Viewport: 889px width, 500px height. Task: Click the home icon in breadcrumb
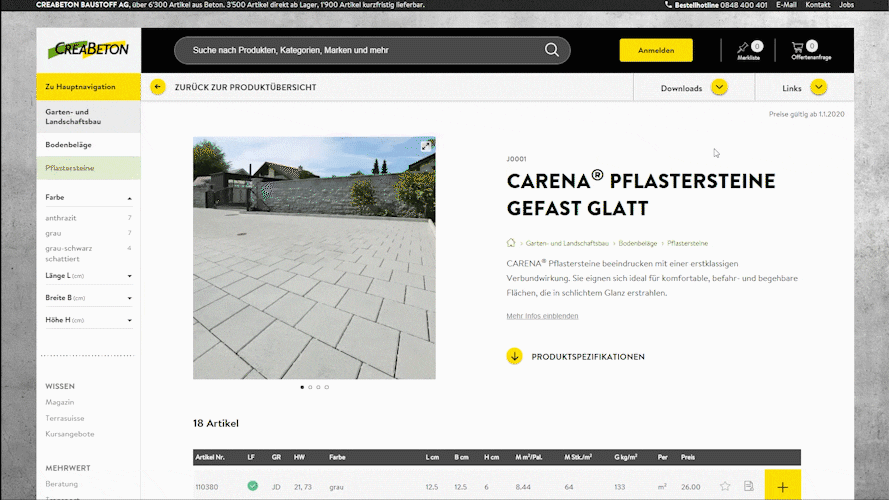(x=511, y=243)
